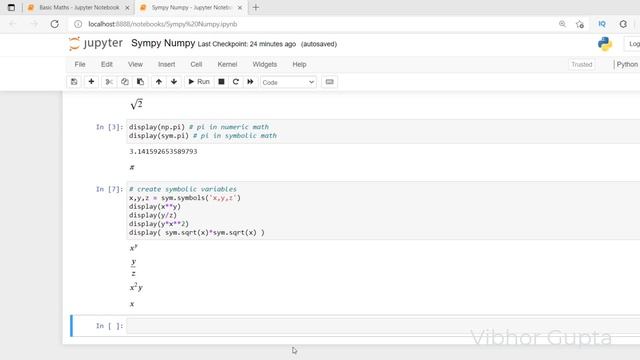Copy selected cells icon
The height and width of the screenshot is (360, 640).
(x=124, y=82)
